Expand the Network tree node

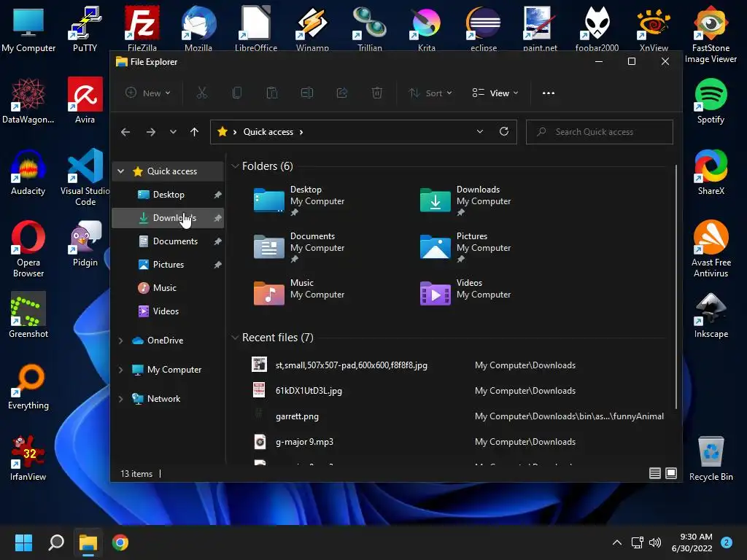[121, 399]
